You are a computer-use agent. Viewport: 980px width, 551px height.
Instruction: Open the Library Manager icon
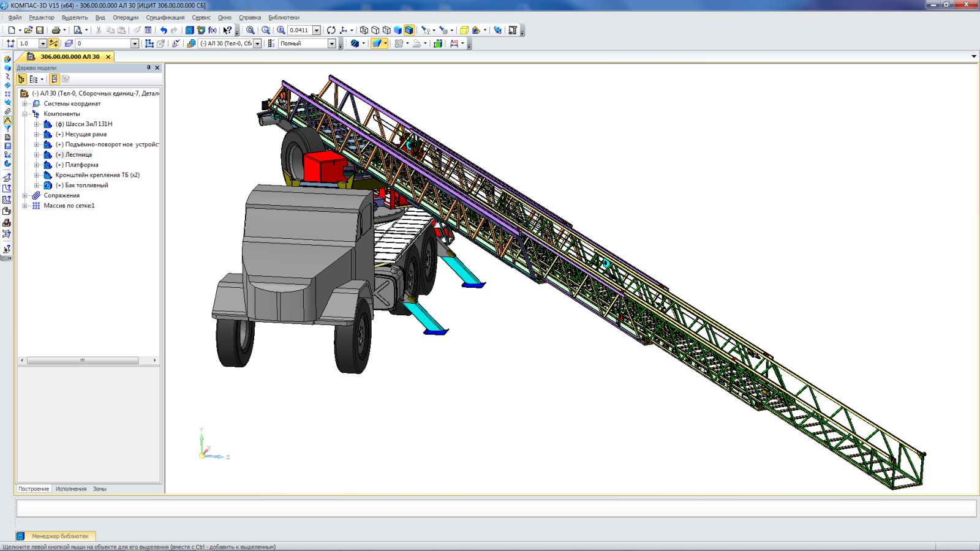189,30
